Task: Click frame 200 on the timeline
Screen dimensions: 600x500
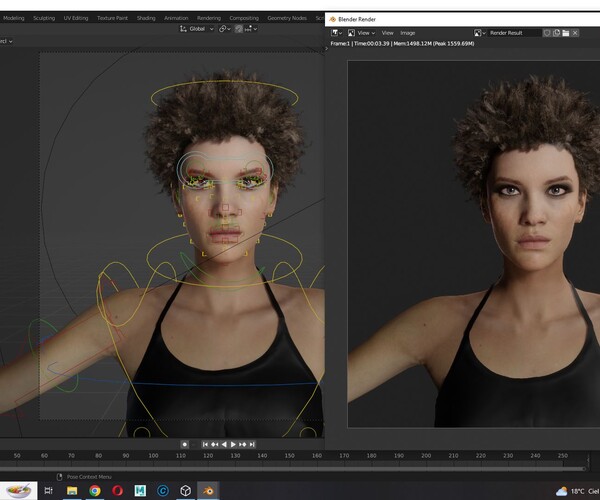Action: [x=426, y=456]
